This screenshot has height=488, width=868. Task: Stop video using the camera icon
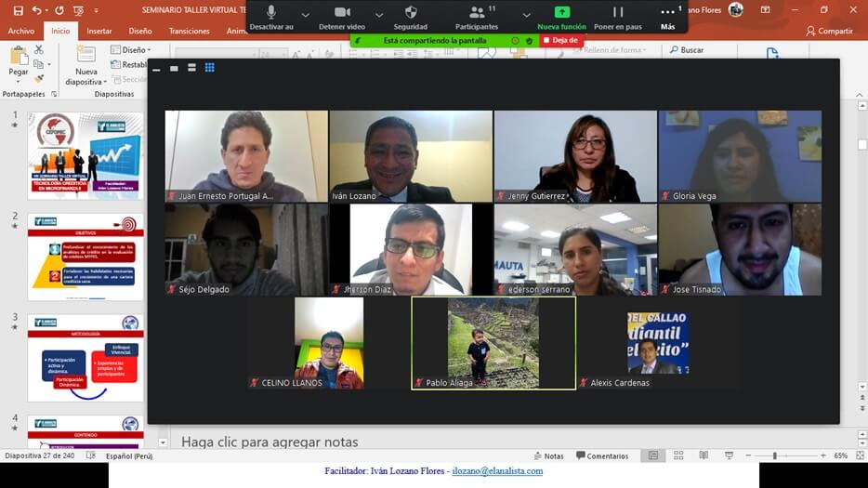(342, 13)
